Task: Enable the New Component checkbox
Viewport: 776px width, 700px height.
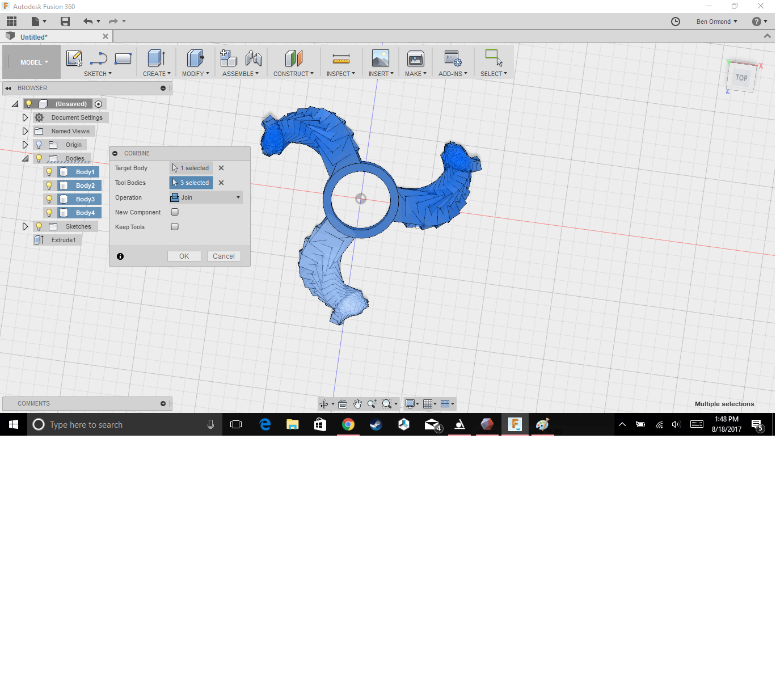Action: click(175, 212)
